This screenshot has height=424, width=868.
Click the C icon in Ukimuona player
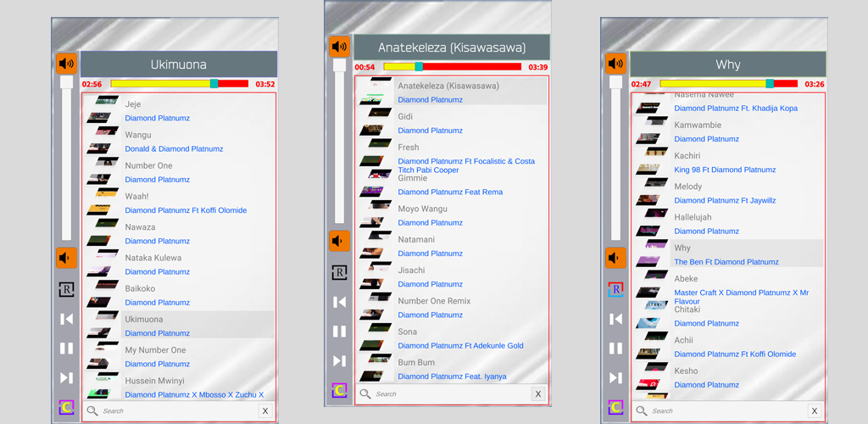point(66,407)
